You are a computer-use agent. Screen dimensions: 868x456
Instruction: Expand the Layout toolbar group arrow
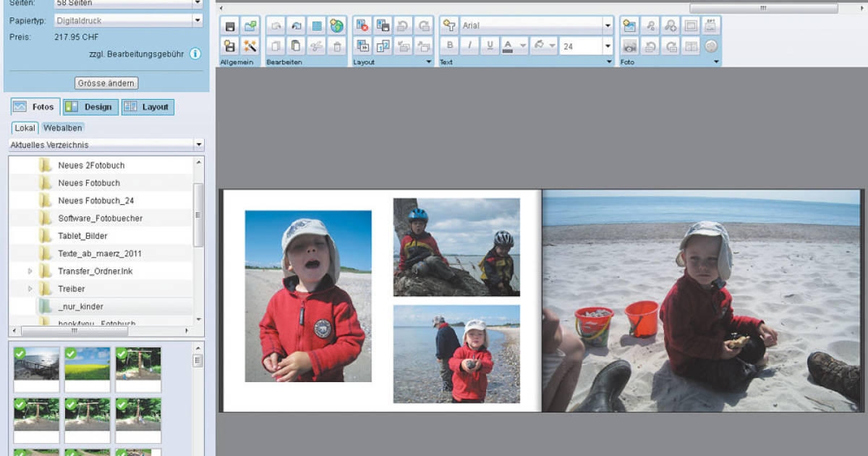click(429, 62)
